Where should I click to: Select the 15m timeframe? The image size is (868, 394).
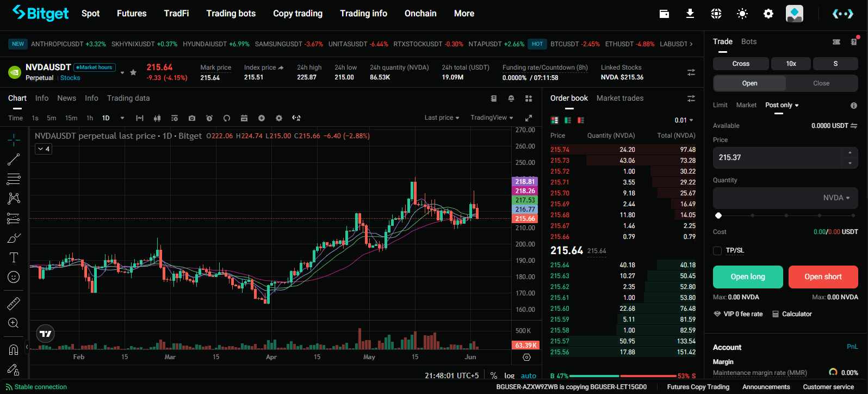tap(71, 118)
